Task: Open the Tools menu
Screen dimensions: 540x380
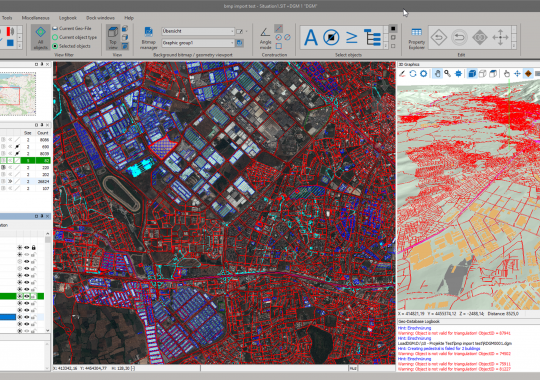Action: 7,18
